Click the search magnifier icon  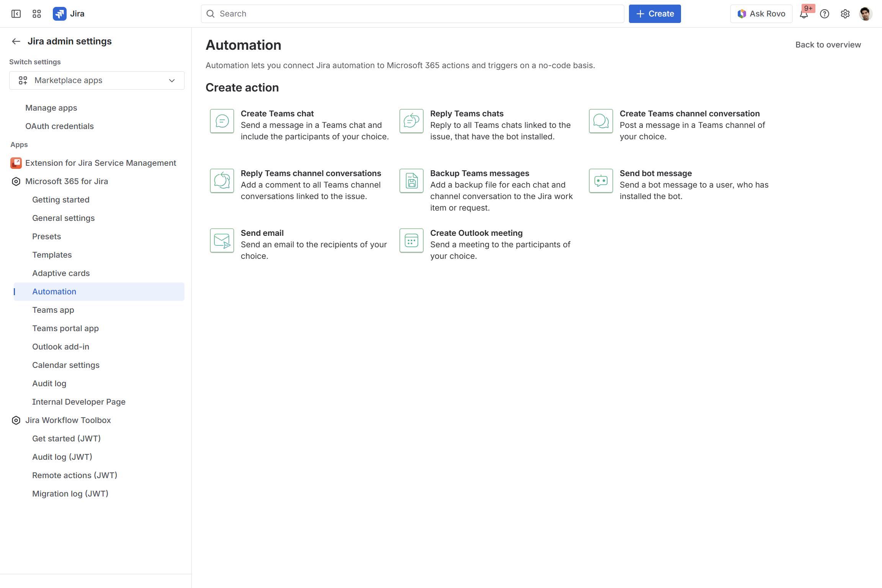(211, 14)
